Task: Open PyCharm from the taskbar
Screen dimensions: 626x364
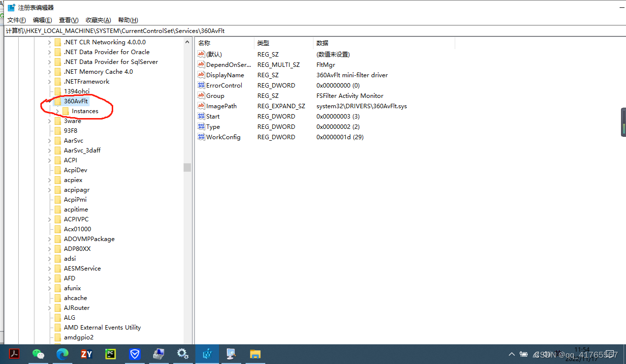Action: [111, 354]
